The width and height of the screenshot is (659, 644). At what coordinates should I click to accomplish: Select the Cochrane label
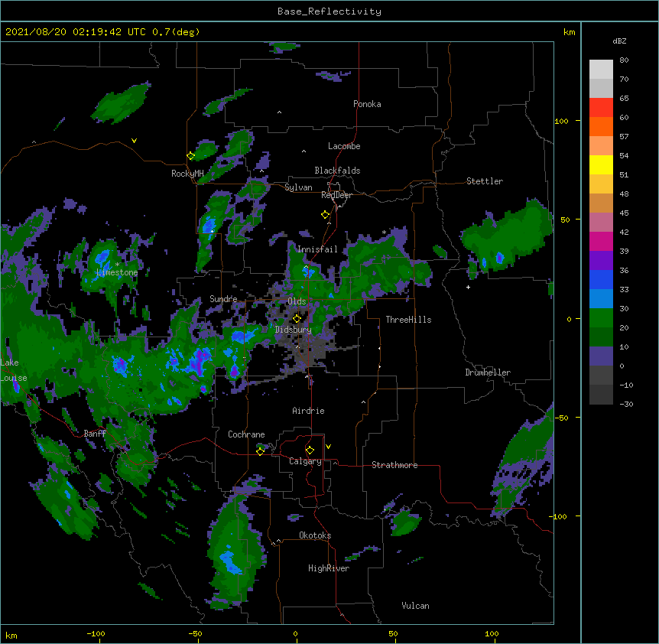point(246,434)
